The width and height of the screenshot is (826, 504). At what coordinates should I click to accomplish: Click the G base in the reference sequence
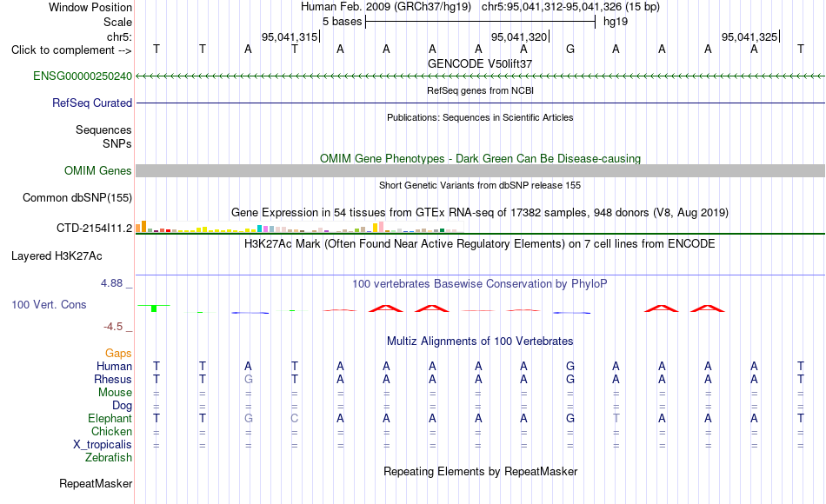pyautogui.click(x=570, y=50)
